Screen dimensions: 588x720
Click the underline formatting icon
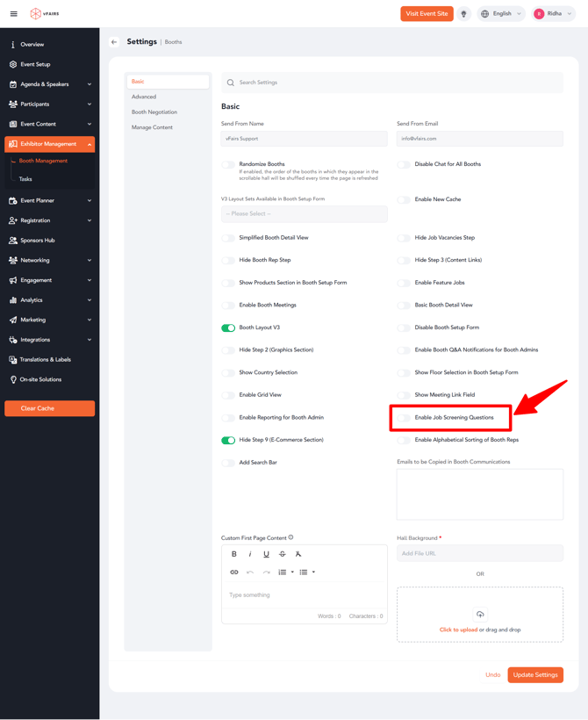click(267, 554)
